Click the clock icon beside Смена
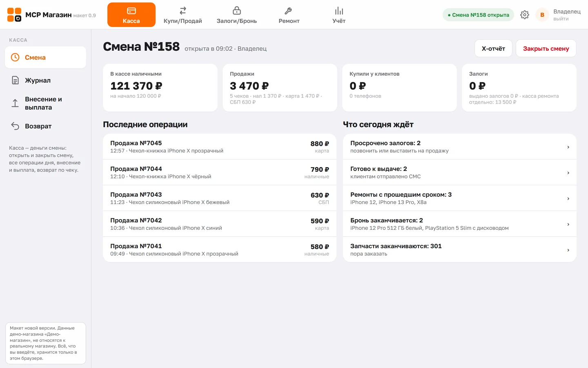The height and width of the screenshot is (368, 588). coord(15,57)
